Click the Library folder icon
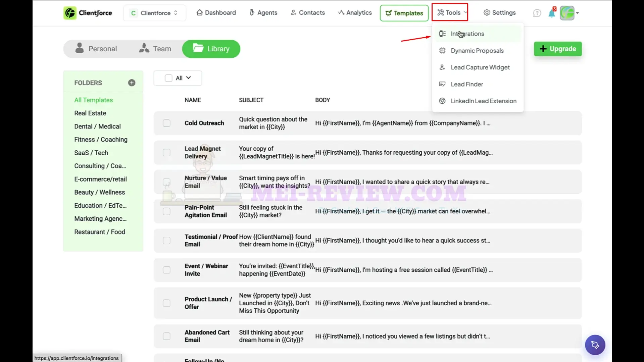The height and width of the screenshot is (362, 644). (x=198, y=48)
